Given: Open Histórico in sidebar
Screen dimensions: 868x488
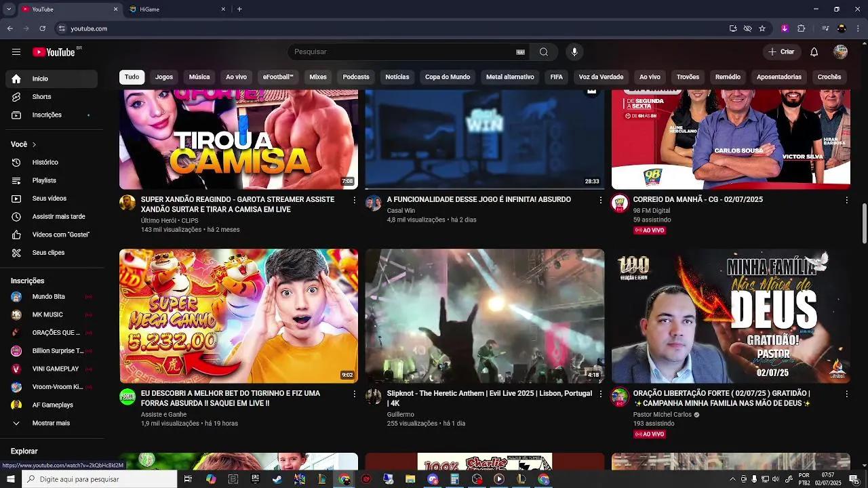Looking at the screenshot, I should [x=52, y=163].
